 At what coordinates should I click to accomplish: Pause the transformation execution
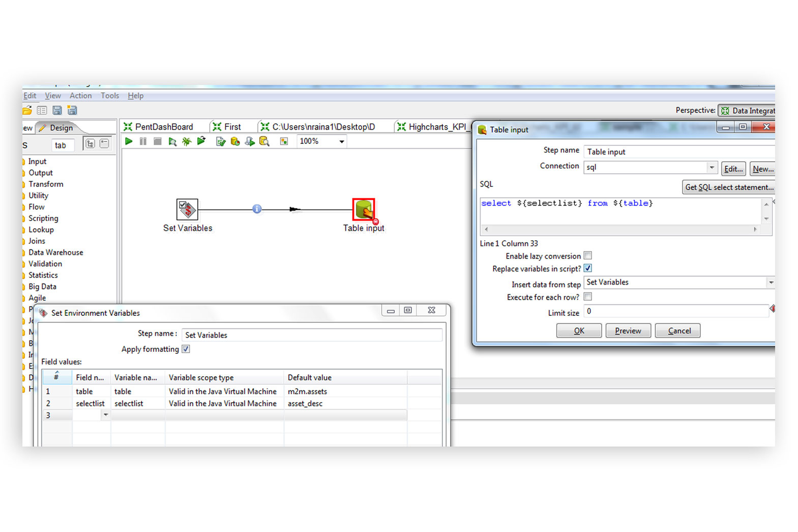pos(142,141)
